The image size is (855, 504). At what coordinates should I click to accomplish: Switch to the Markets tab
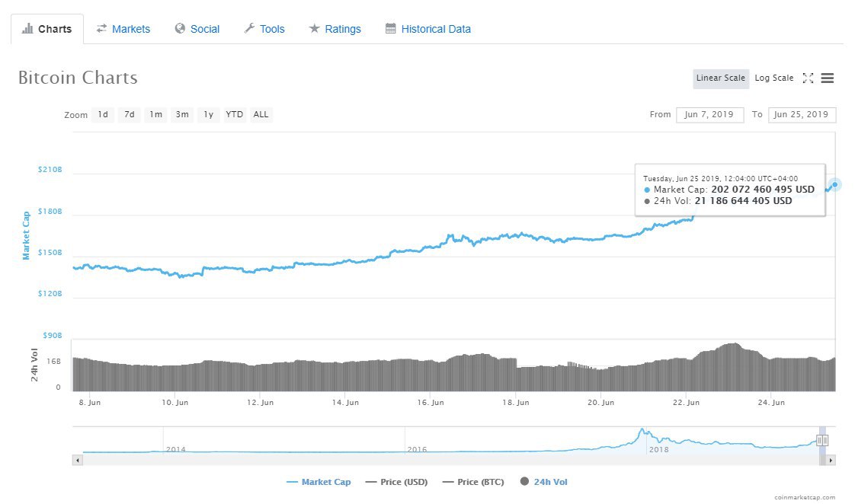tap(123, 29)
